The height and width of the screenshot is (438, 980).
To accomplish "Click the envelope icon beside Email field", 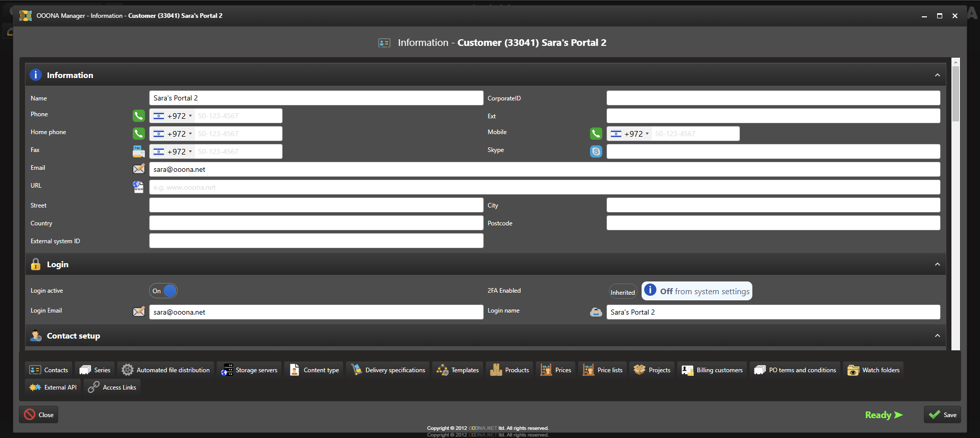I will click(x=138, y=169).
